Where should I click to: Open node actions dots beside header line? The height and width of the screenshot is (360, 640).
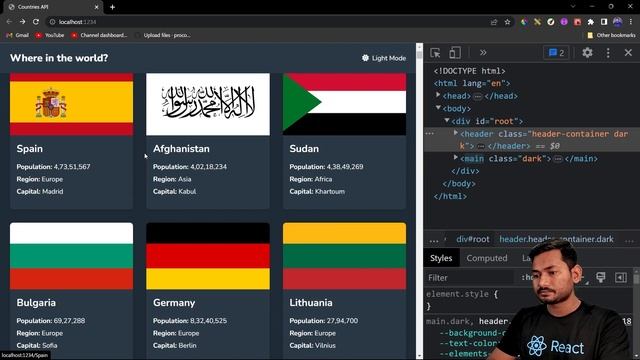[x=429, y=133]
